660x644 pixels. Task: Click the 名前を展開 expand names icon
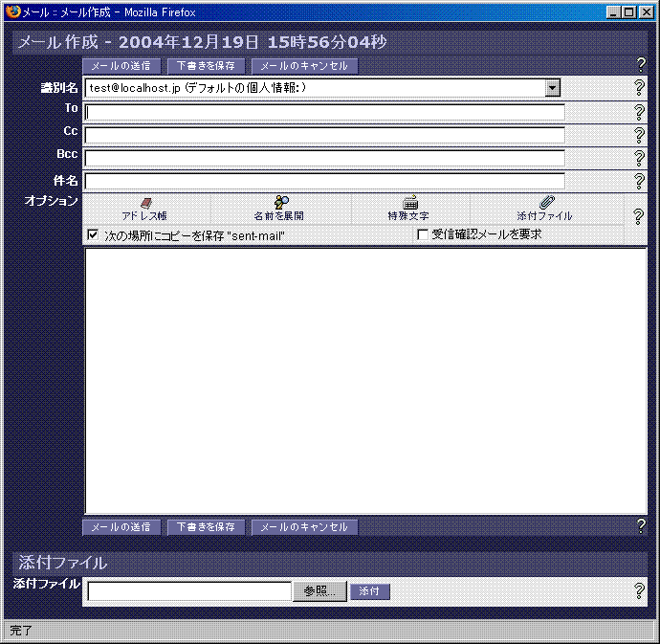281,203
